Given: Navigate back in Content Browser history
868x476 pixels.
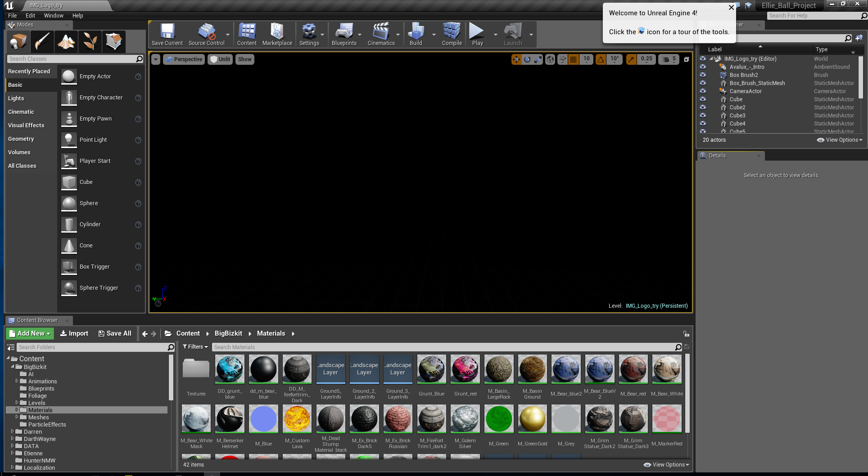Looking at the screenshot, I should [145, 334].
